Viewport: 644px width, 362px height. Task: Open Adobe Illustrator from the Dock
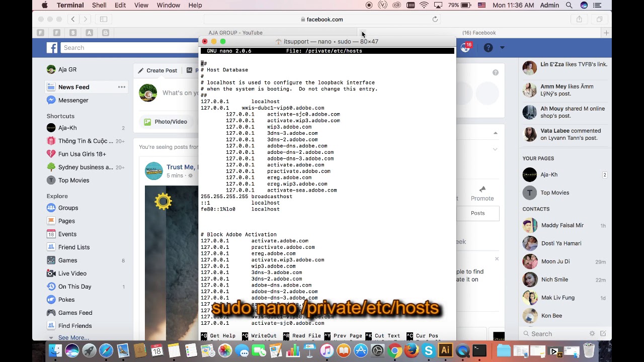click(445, 350)
